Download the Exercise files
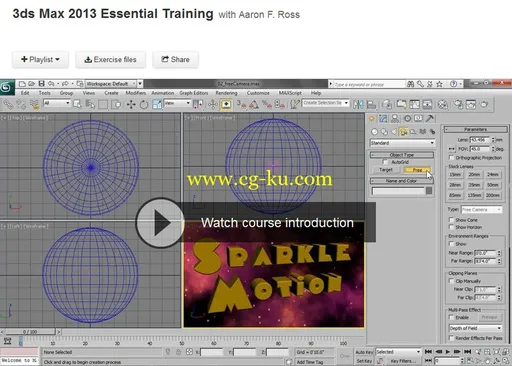Viewport: 512px width, 366px height. (110, 60)
